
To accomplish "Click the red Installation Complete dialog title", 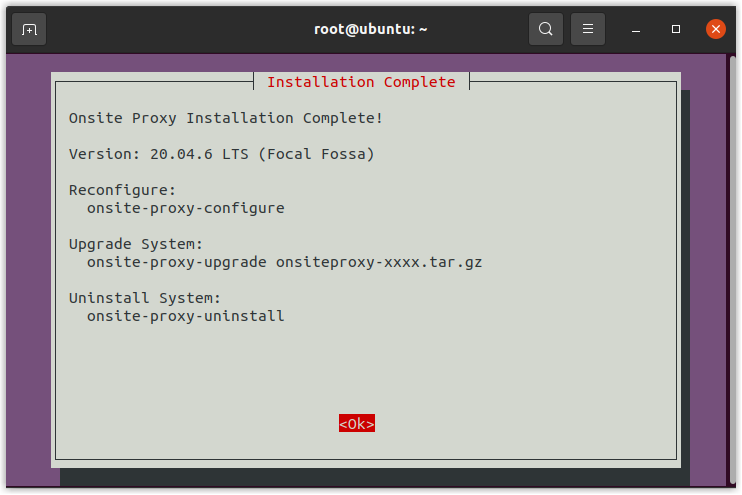I will [x=361, y=82].
